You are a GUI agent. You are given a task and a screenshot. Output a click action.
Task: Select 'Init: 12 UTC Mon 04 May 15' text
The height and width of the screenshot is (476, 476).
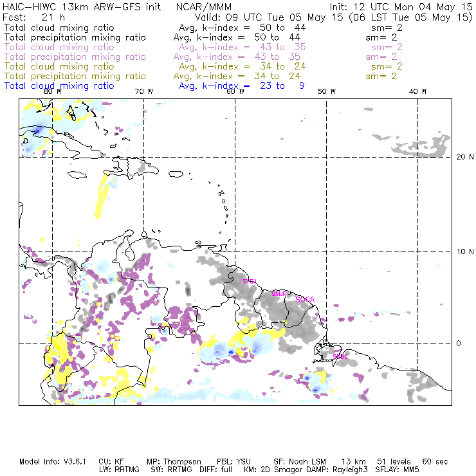[401, 7]
